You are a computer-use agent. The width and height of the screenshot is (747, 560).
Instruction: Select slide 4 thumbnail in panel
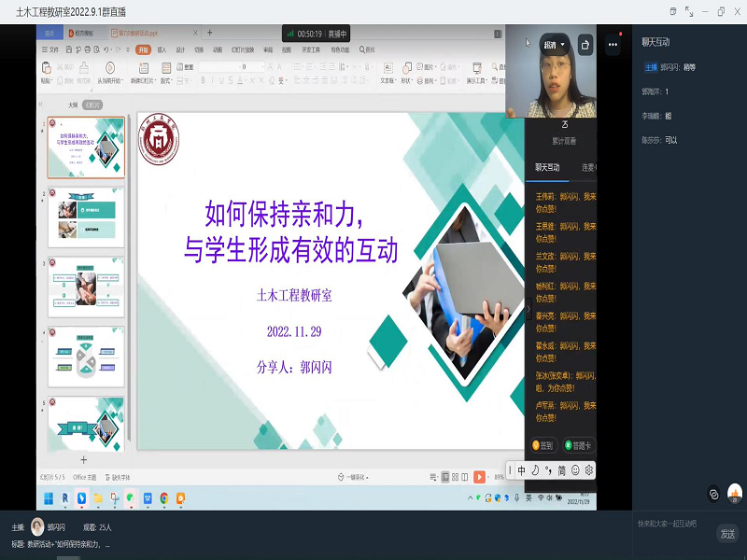tap(86, 357)
